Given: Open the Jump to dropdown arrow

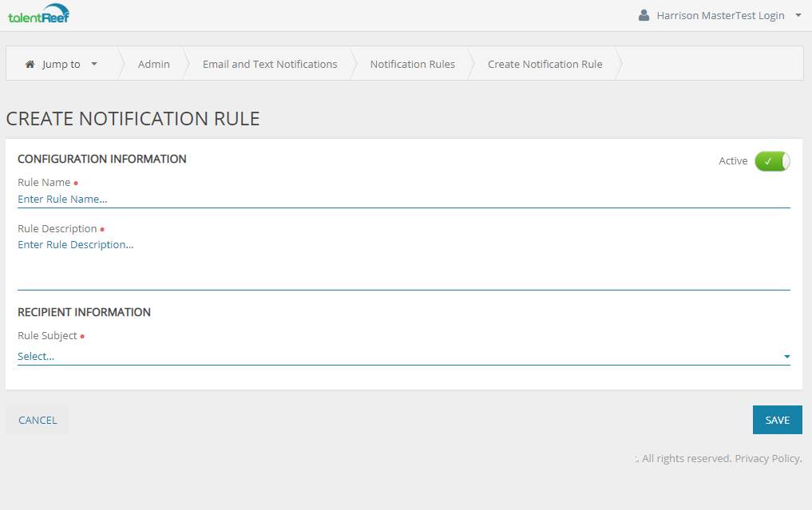Looking at the screenshot, I should [94, 64].
